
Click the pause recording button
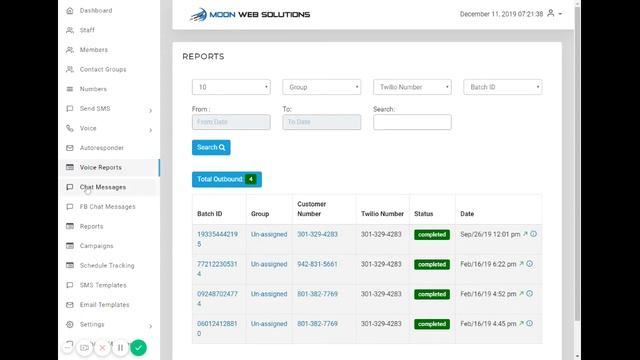pyautogui.click(x=120, y=348)
